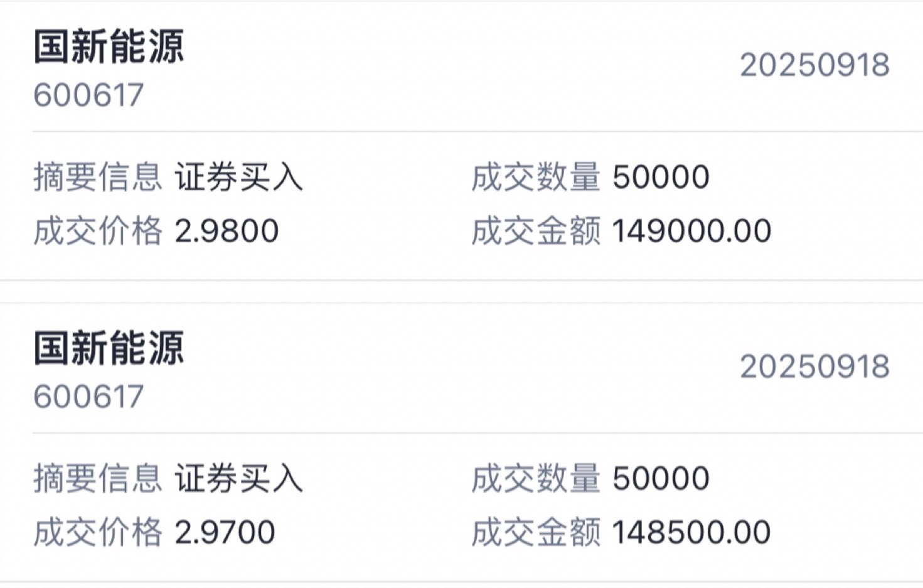Click the price value 2.9800

point(227,231)
